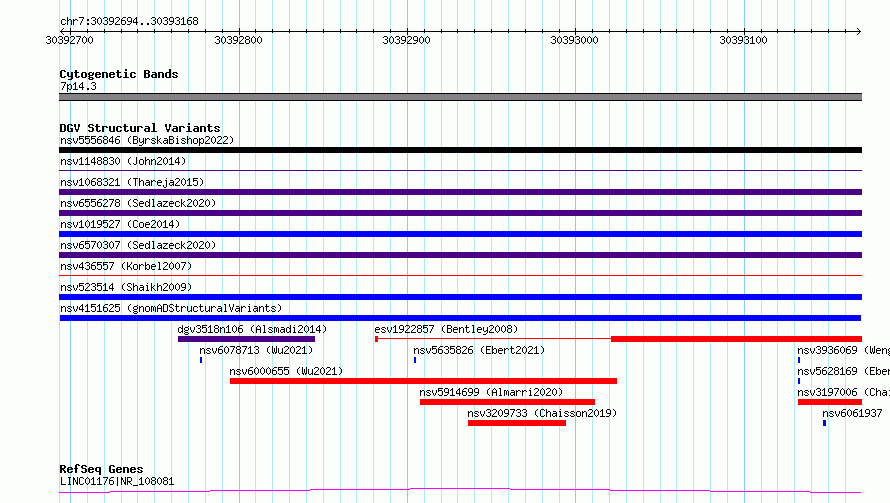Open the Cytogenetic Bands track title
890x503 pixels.
coord(119,74)
